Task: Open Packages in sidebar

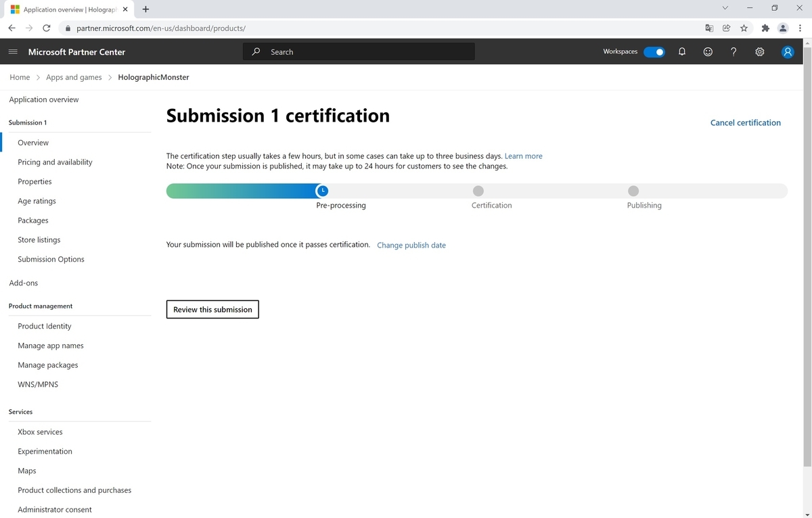Action: pyautogui.click(x=33, y=220)
